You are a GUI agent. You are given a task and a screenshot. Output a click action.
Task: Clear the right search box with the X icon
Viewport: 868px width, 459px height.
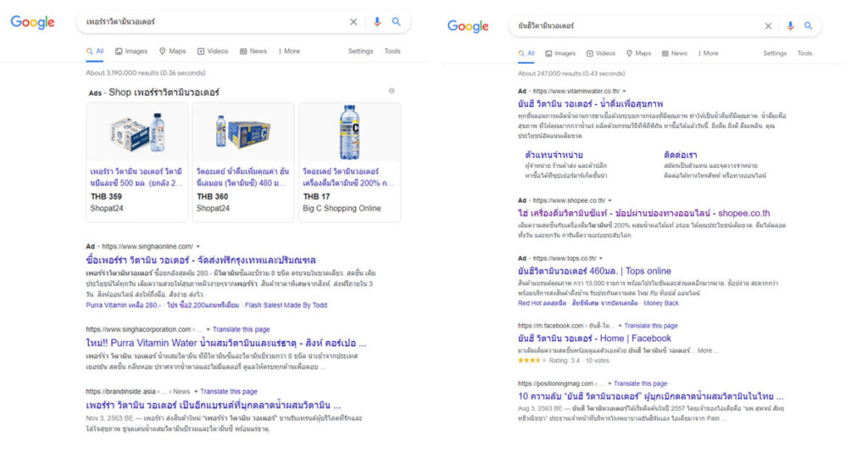[768, 26]
